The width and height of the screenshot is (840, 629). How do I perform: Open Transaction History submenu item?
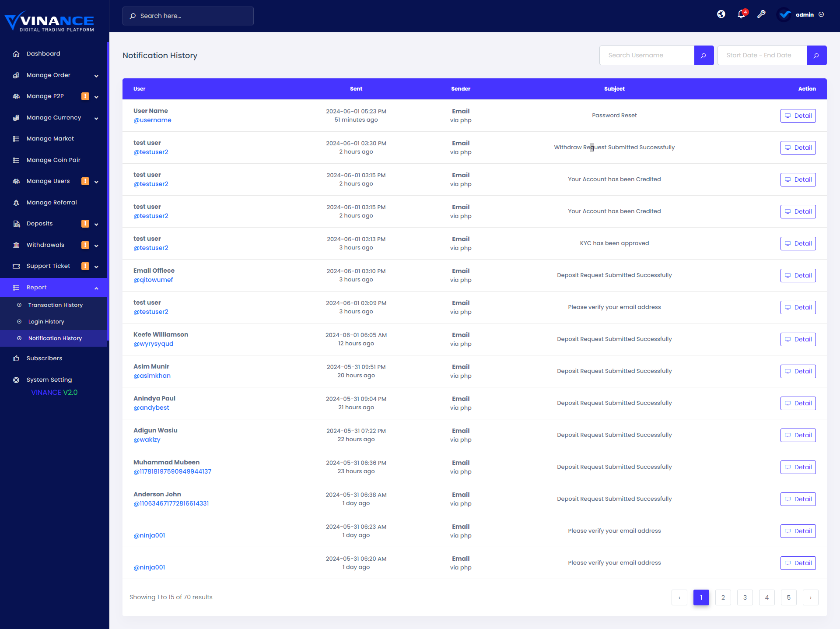pos(53,305)
